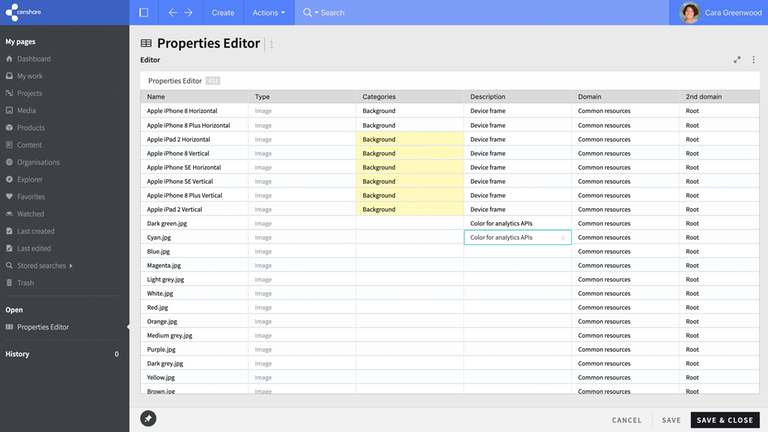Click the pin button at bottom left
Screen dimensions: 768x432
pos(148,418)
